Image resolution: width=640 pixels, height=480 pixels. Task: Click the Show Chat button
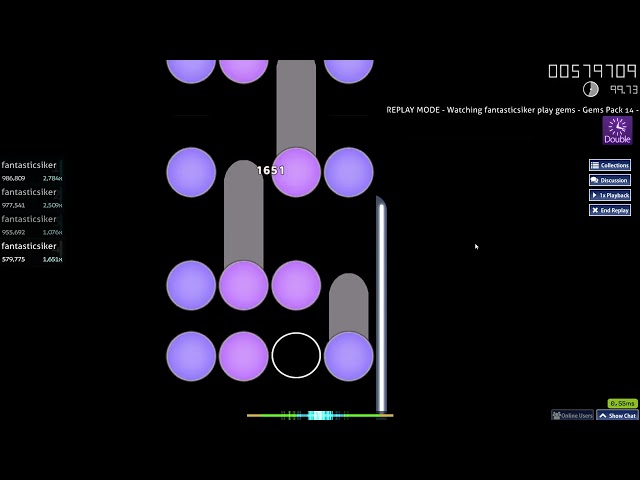[618, 416]
